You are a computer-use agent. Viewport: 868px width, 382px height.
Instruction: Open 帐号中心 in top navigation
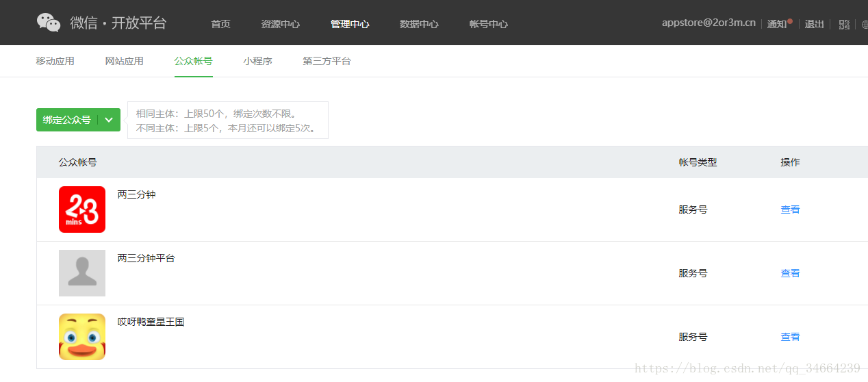click(489, 24)
